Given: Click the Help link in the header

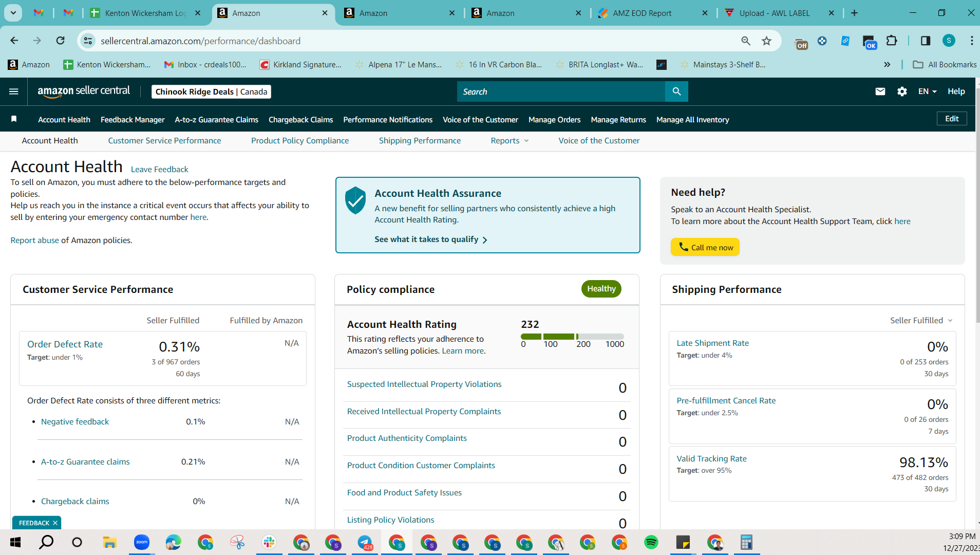Looking at the screenshot, I should click(x=956, y=91).
